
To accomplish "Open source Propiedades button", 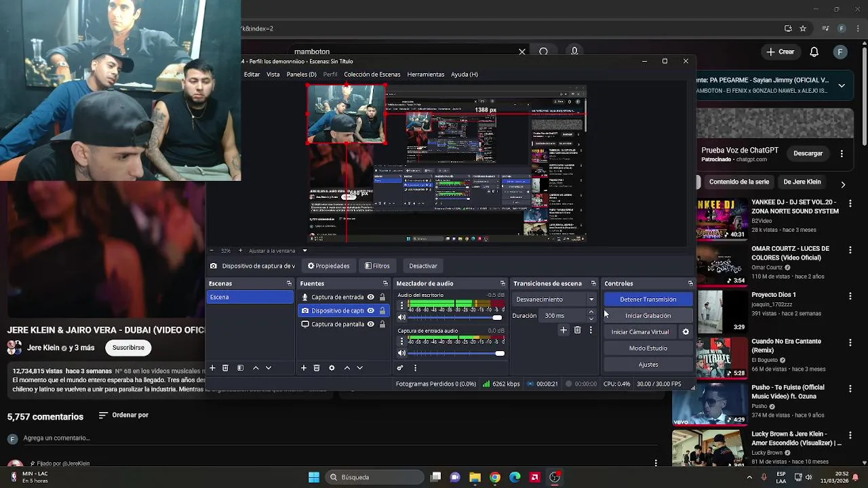I will tap(329, 266).
